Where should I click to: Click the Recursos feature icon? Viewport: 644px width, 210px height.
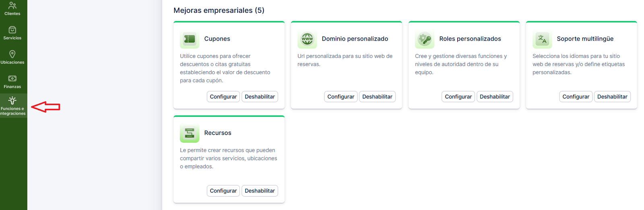click(x=190, y=133)
